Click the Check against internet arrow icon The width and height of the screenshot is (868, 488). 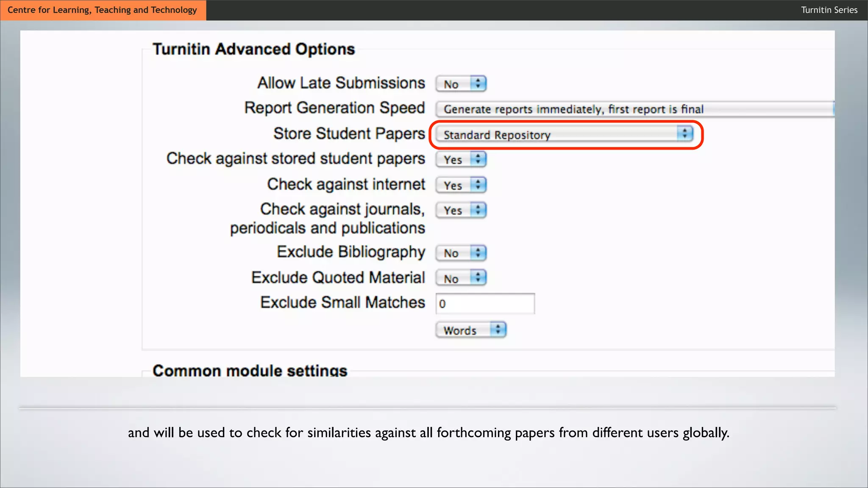478,185
